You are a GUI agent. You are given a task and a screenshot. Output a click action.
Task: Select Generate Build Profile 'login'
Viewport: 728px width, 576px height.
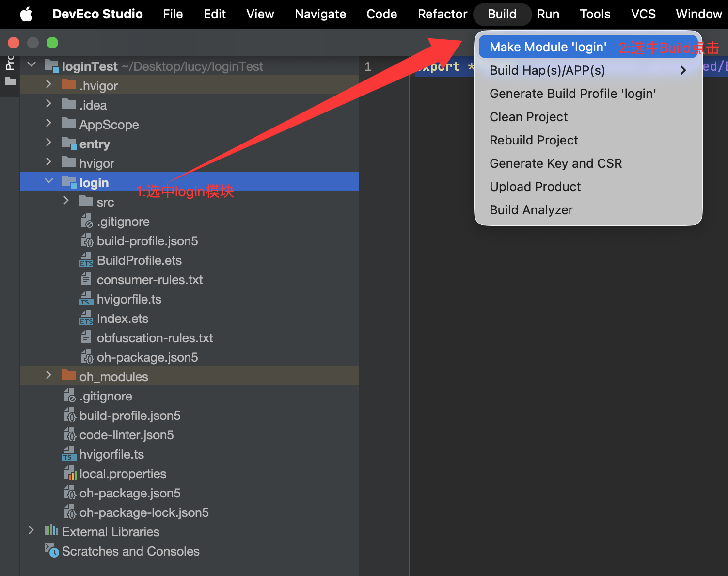(588, 94)
